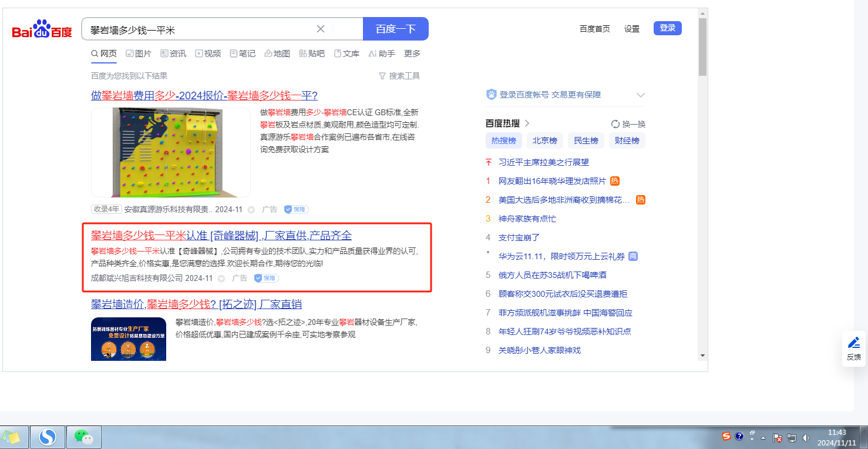868x449 pixels.
Task: Open the climbing wall product thumbnail
Action: click(x=171, y=152)
